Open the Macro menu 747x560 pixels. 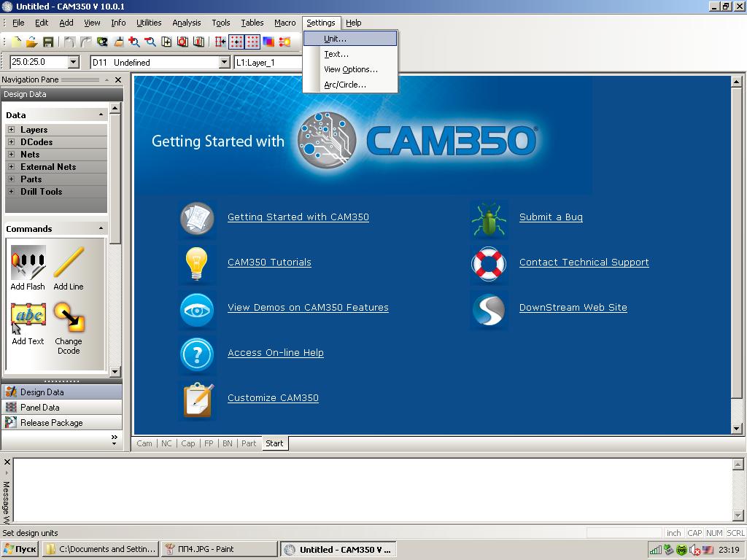tap(285, 23)
